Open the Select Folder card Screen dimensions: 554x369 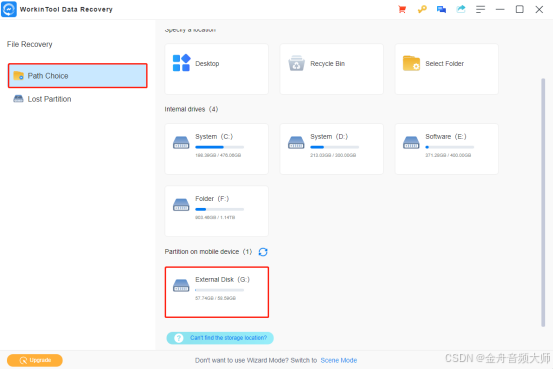pyautogui.click(x=447, y=69)
